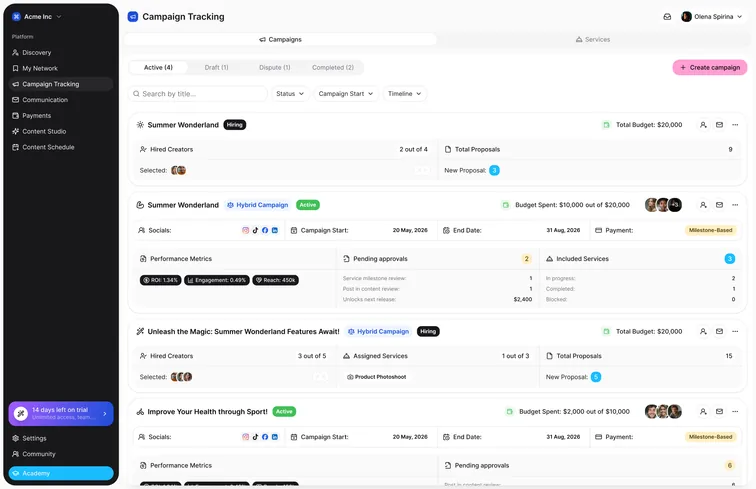Click the user icon on the Unleash the Magic card
Viewport: 756px width, 489px height.
[703, 331]
